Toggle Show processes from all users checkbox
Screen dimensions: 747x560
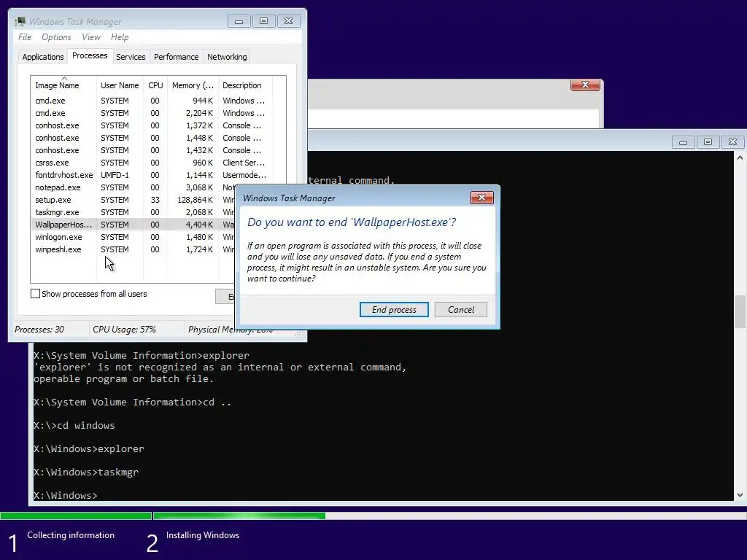click(x=35, y=294)
